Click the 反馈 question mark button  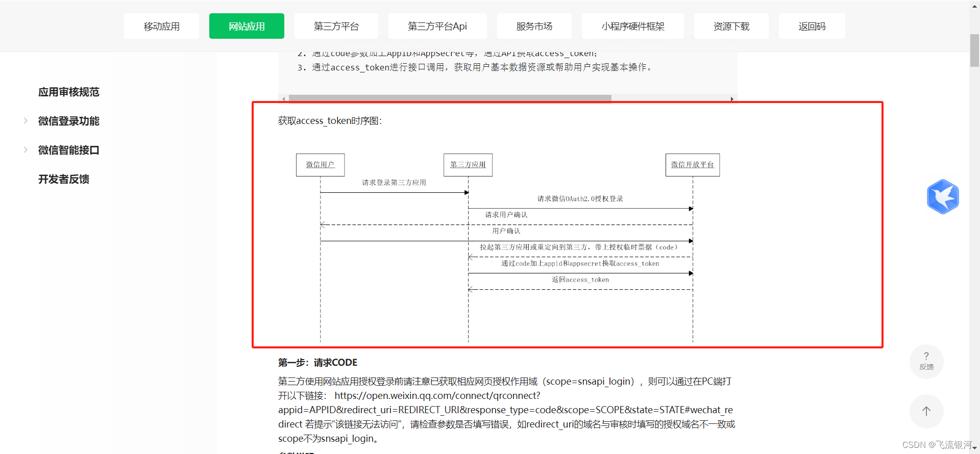click(926, 361)
